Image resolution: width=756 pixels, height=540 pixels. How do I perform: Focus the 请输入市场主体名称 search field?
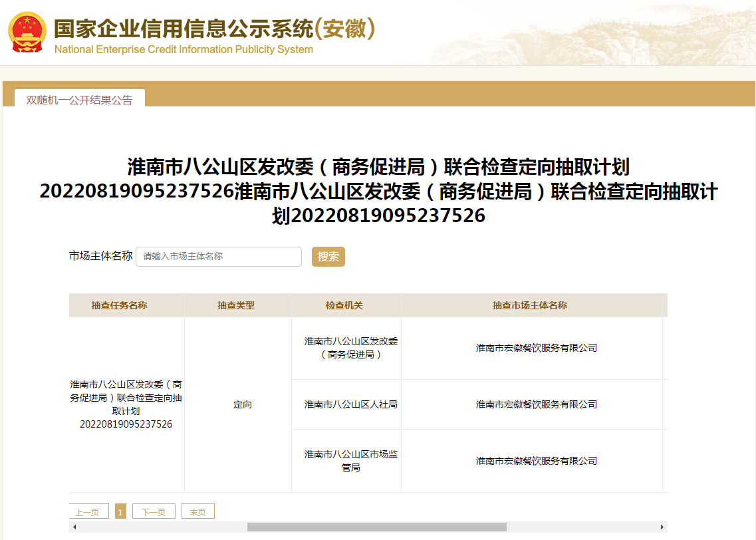tap(219, 257)
